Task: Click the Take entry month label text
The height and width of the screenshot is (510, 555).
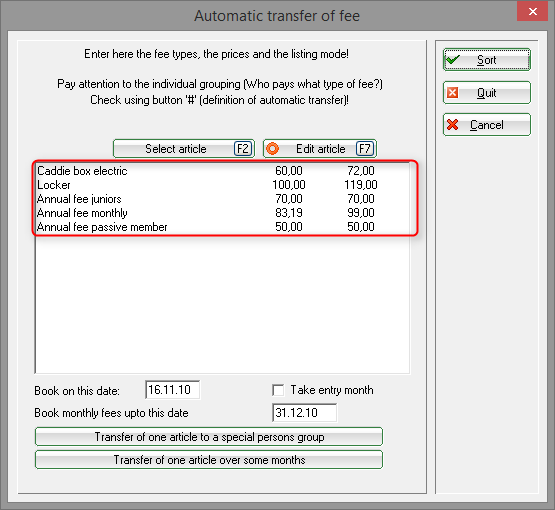Action: (332, 390)
